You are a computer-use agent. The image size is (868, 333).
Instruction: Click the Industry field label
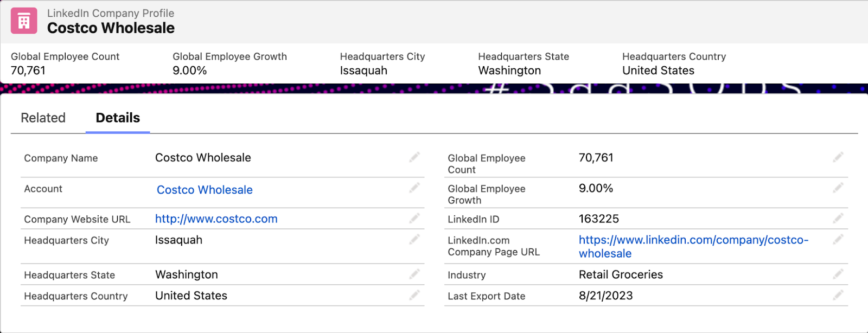point(467,275)
